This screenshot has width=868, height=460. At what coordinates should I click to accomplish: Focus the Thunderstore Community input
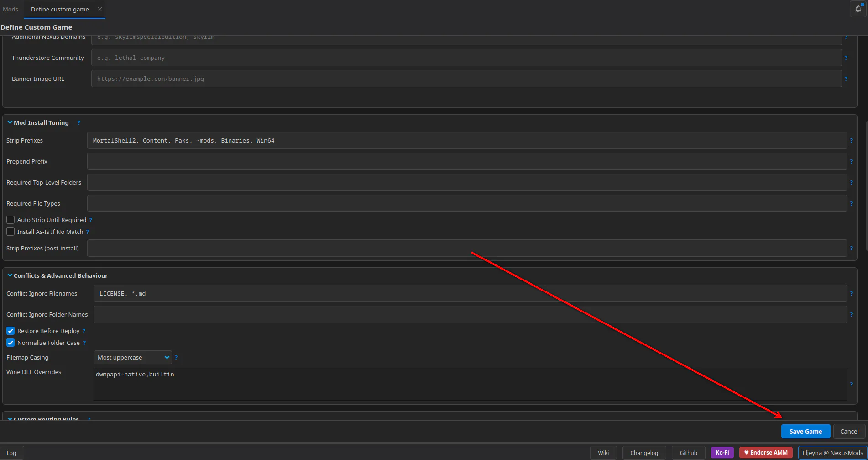[x=466, y=58]
